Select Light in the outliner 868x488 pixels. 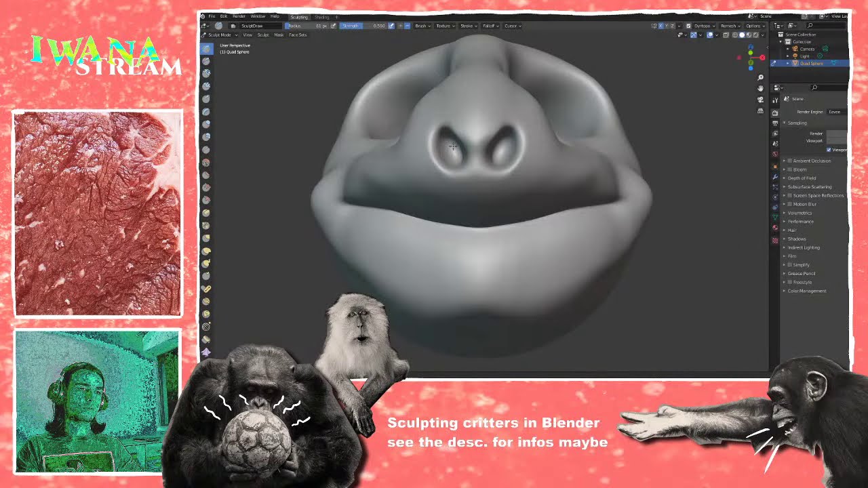805,56
